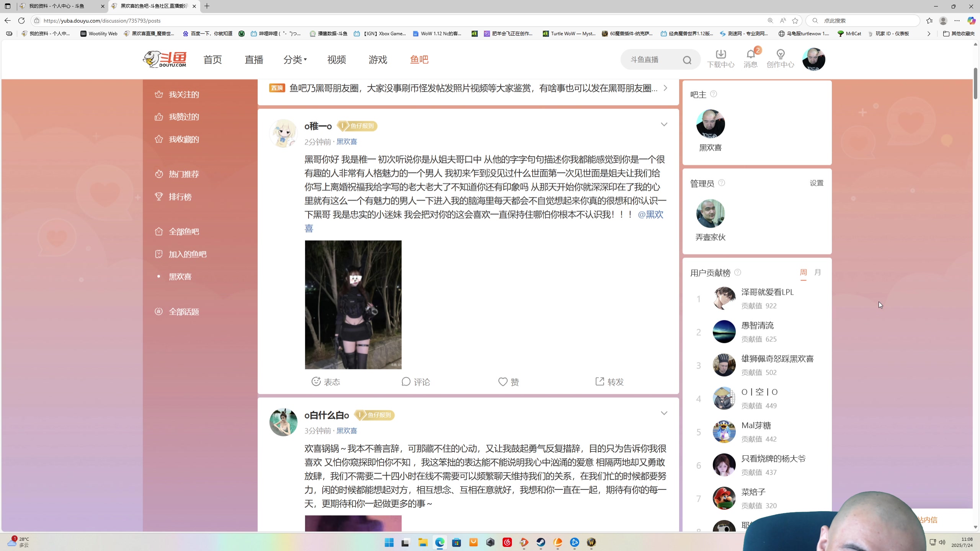Click the Douyu logo in the header
Screen dimensions: 980x551
tap(165, 59)
